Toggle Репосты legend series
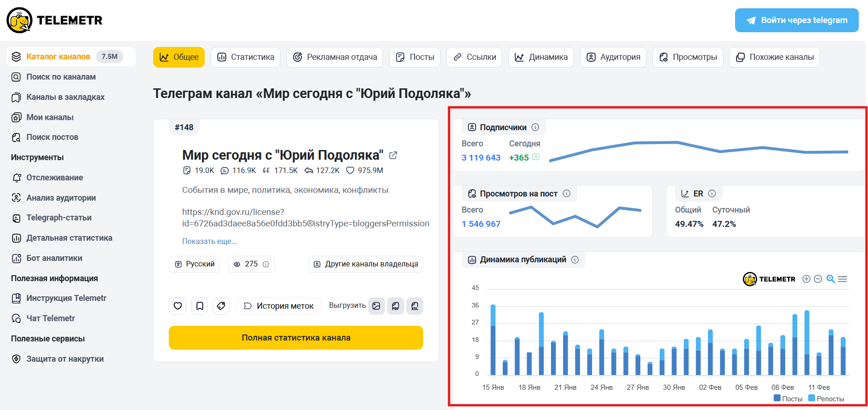The height and width of the screenshot is (410, 868). 826,398
